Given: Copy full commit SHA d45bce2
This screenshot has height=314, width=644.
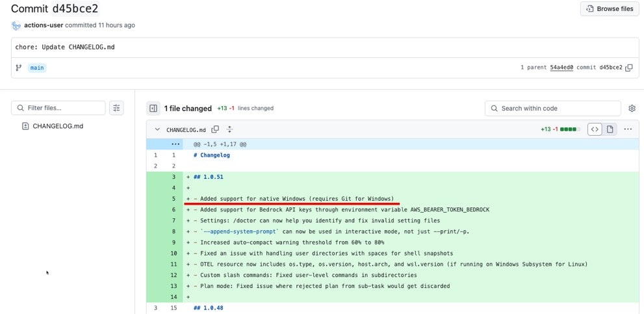Looking at the screenshot, I should click(x=629, y=68).
